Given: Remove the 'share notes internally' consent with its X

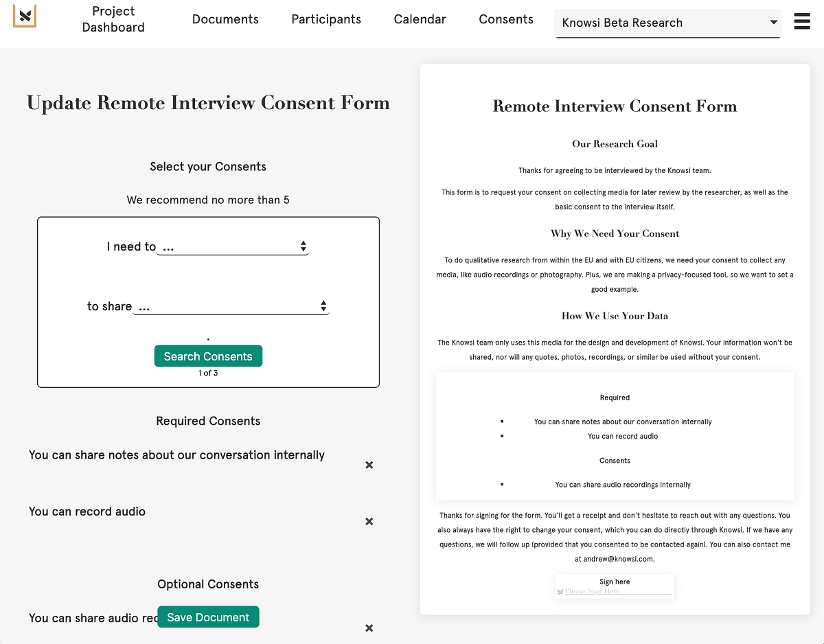Looking at the screenshot, I should click(x=369, y=465).
